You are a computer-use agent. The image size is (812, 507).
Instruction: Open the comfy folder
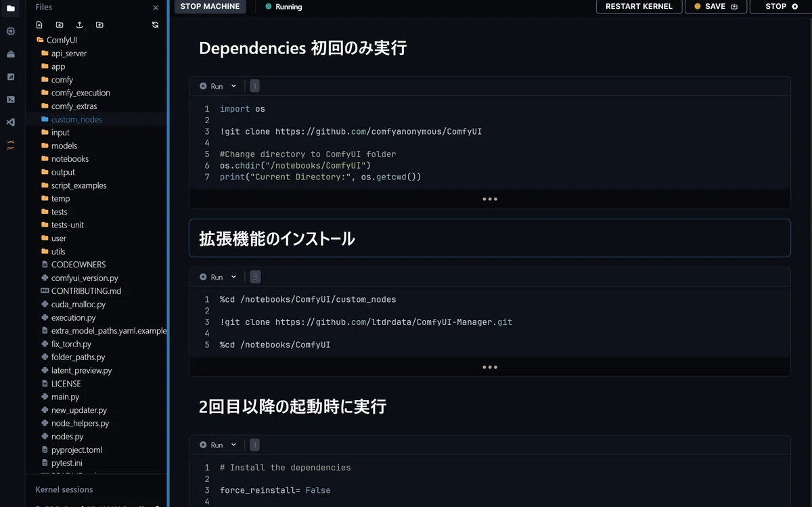point(57,80)
